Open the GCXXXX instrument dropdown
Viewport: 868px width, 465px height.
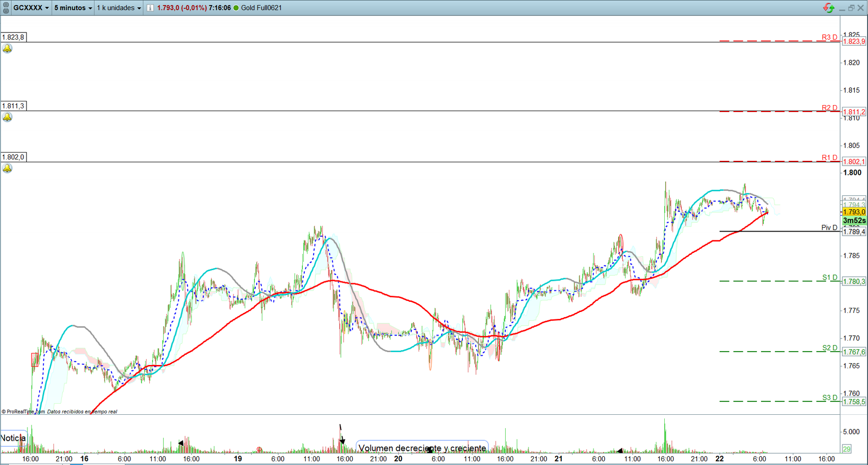[x=31, y=8]
